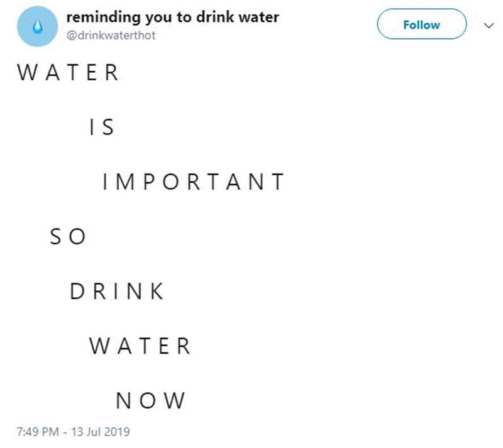Image resolution: width=503 pixels, height=448 pixels.
Task: Open the 'reminding you to drink water' profile name
Action: click(x=173, y=17)
